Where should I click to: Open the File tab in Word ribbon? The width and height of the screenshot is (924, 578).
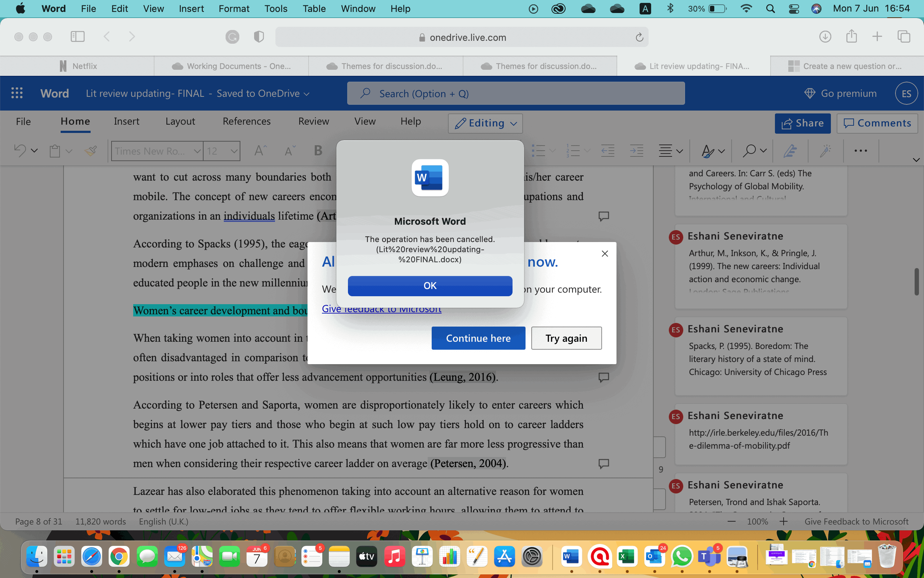click(23, 121)
